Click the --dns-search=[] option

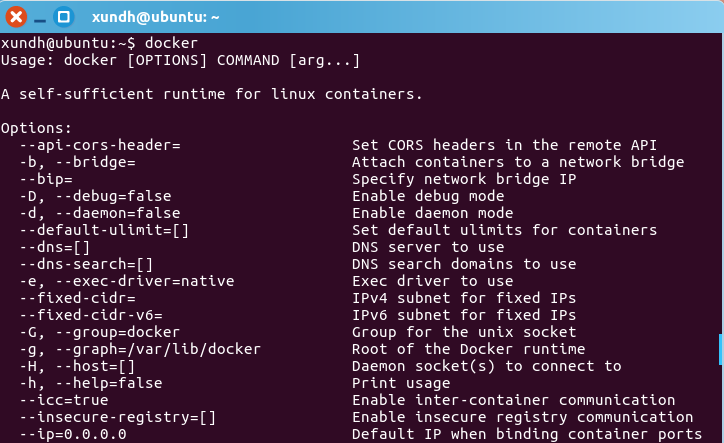[88, 264]
